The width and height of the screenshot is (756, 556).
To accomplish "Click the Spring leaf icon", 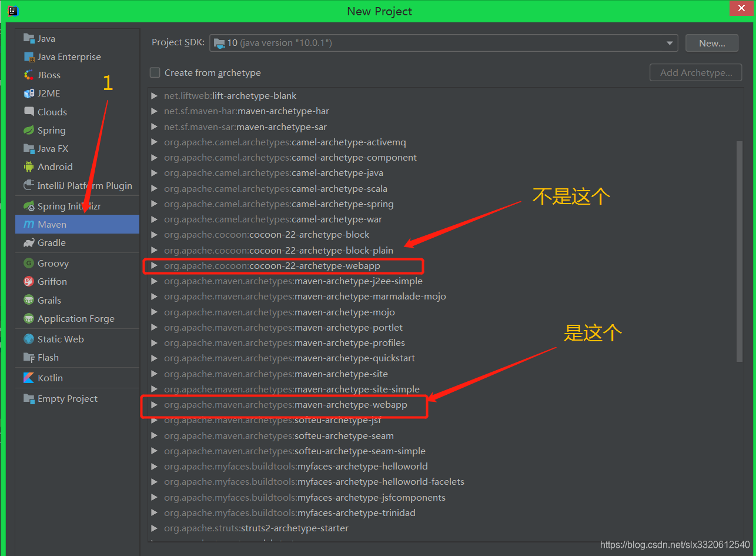I will [29, 130].
